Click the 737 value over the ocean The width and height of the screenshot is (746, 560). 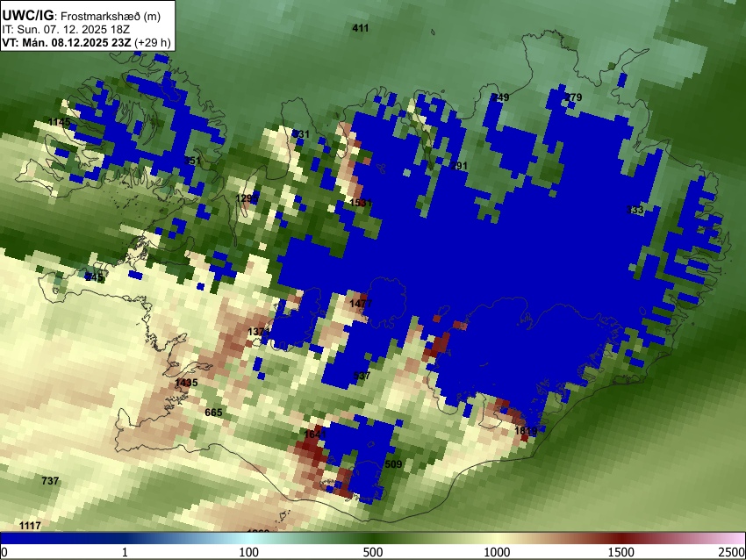pyautogui.click(x=50, y=481)
